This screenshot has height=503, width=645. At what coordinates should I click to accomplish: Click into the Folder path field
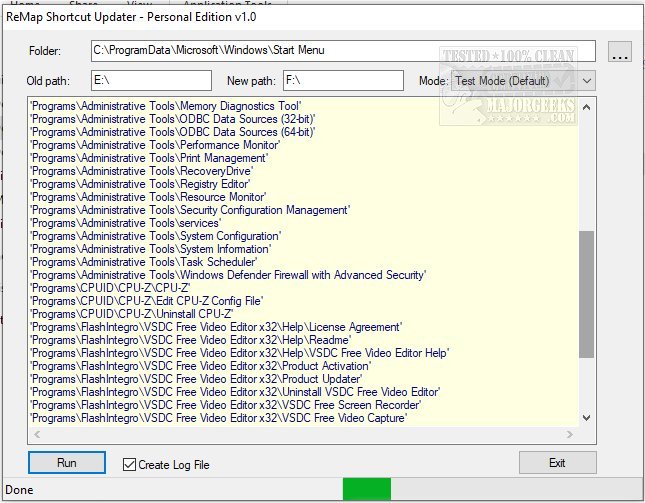[343, 51]
